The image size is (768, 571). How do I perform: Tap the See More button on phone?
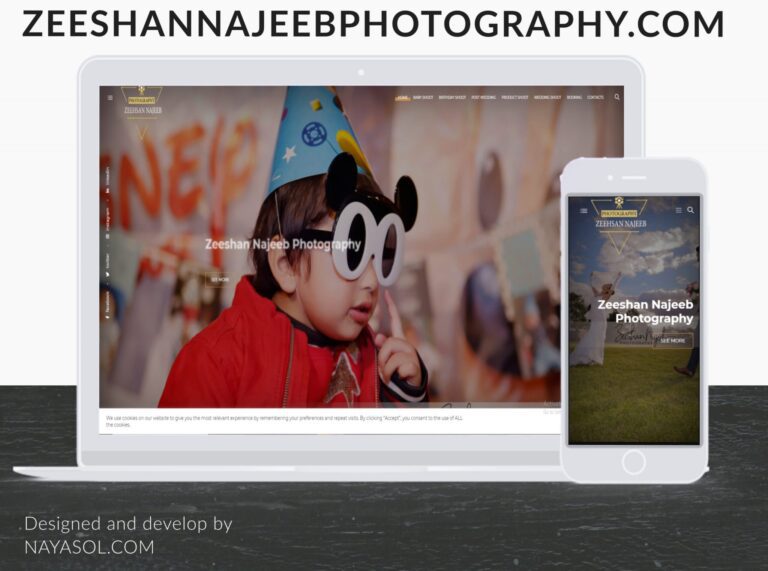click(x=672, y=340)
